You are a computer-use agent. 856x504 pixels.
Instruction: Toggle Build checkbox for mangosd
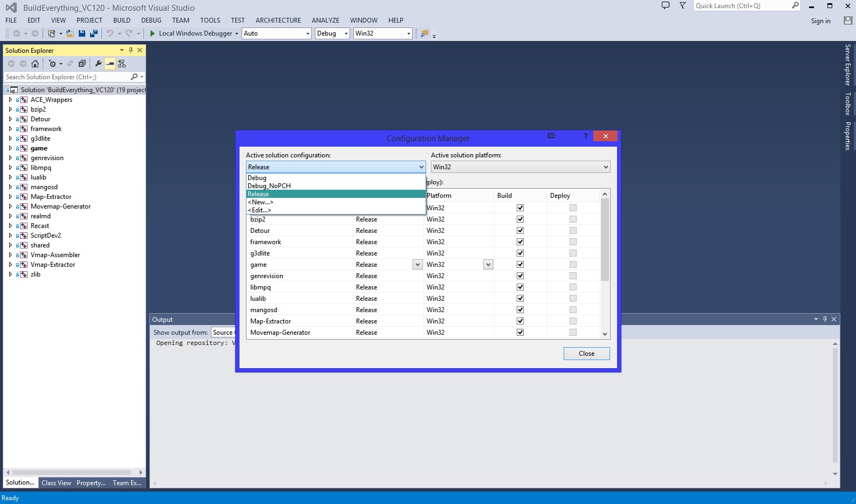[520, 310]
